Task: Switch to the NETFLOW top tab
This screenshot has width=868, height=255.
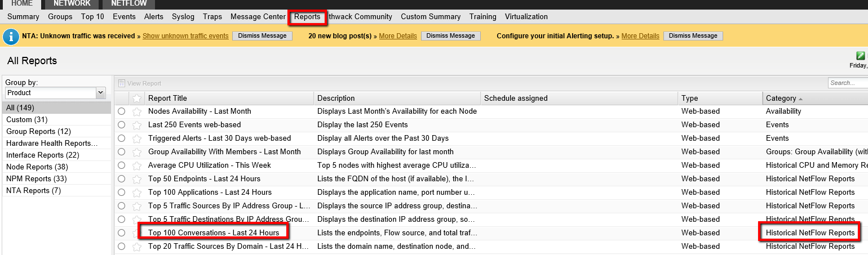Action: 129,4
